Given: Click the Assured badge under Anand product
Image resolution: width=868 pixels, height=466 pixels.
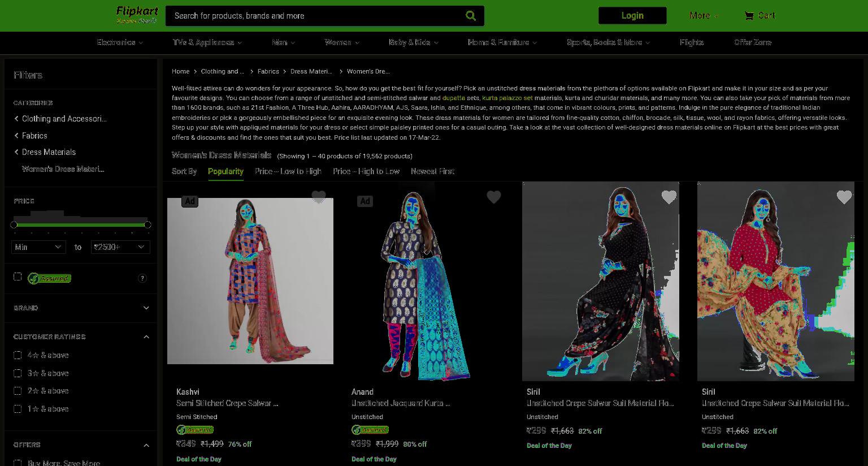Looking at the screenshot, I should [370, 430].
